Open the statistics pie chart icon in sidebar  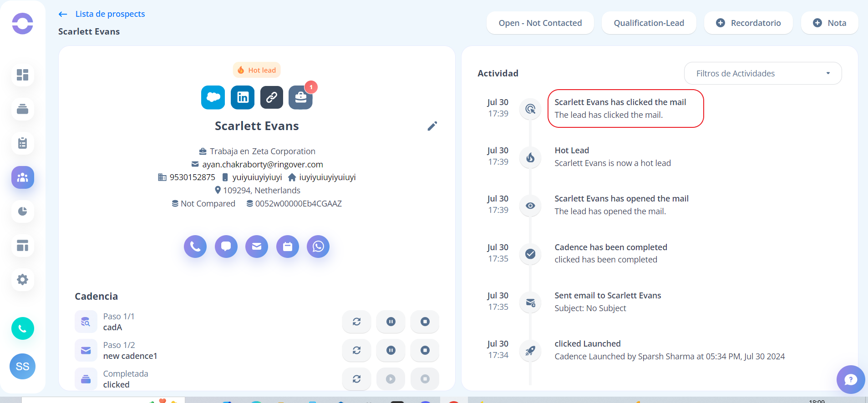pos(22,212)
